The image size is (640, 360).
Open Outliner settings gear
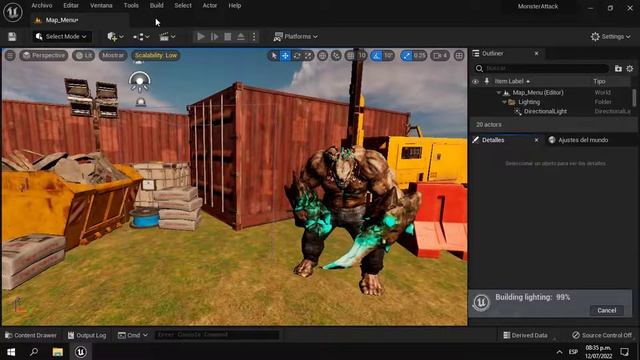[x=630, y=69]
